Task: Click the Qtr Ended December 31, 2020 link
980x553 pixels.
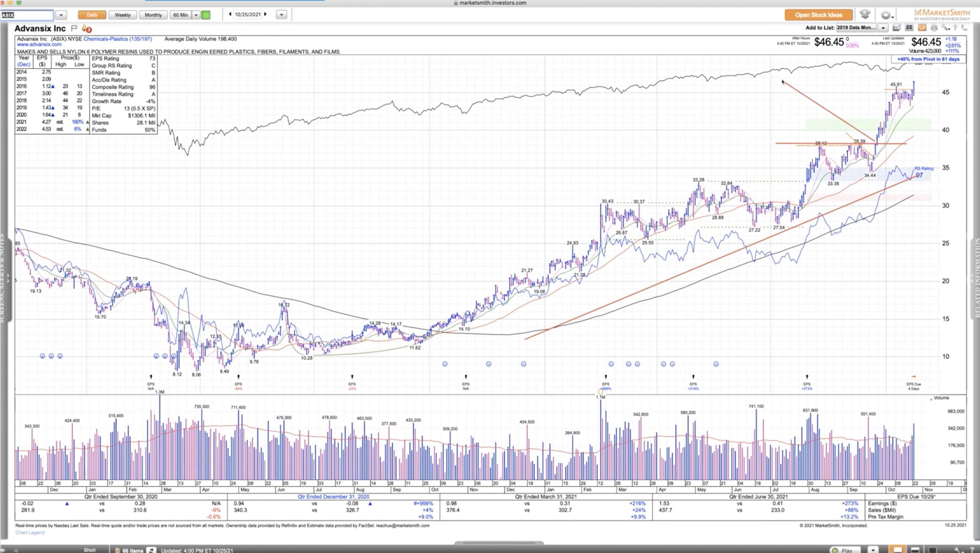Action: 333,497
